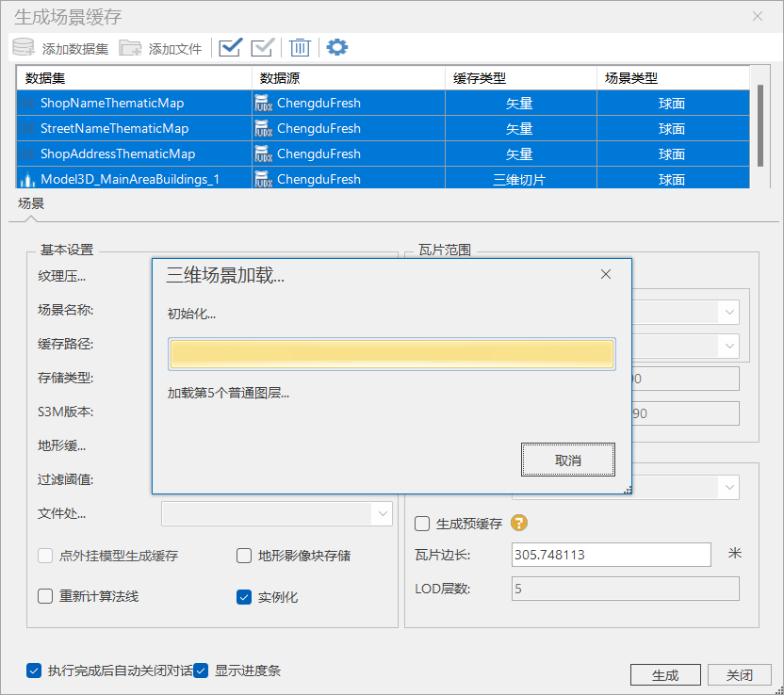Click the 缓存类型 column header

coord(521,78)
